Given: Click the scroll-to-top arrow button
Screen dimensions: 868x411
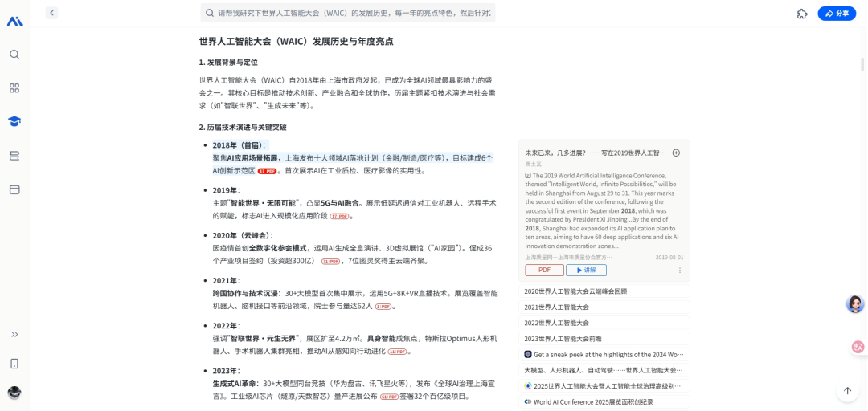Looking at the screenshot, I should [x=847, y=391].
